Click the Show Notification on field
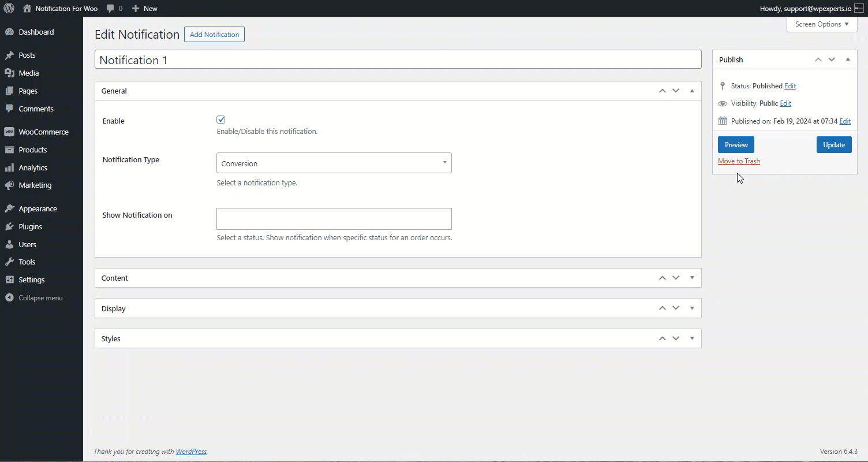The height and width of the screenshot is (462, 868). click(x=334, y=219)
